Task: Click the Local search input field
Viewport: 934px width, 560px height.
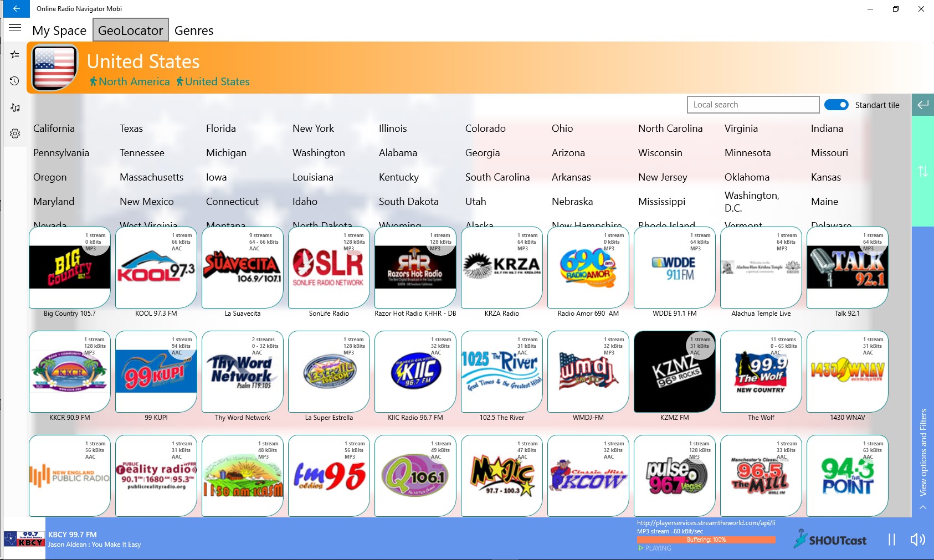Action: (x=753, y=105)
